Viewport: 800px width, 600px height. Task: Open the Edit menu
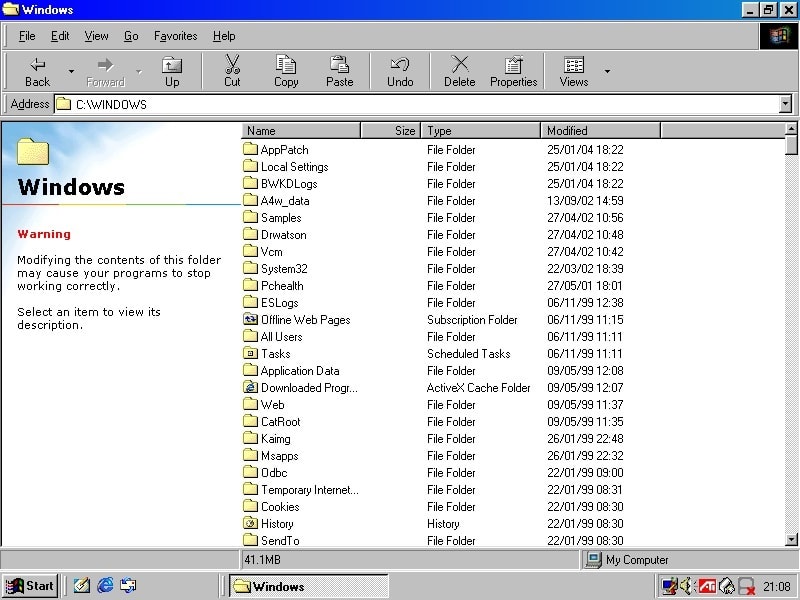click(x=60, y=36)
